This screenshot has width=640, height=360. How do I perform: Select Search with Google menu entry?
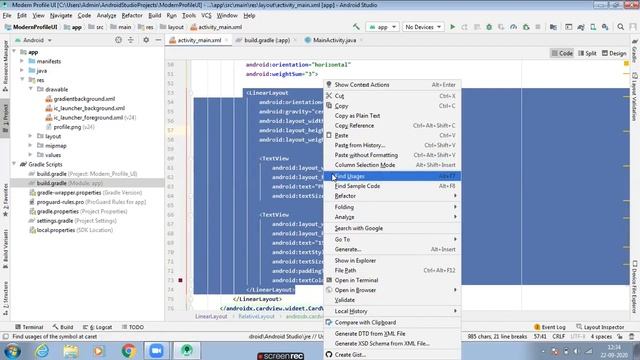click(x=392, y=228)
